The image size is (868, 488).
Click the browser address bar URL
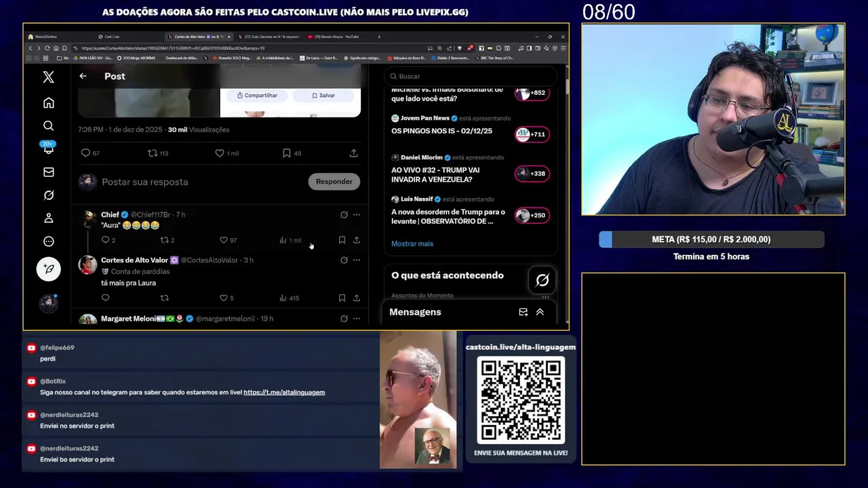[x=173, y=48]
